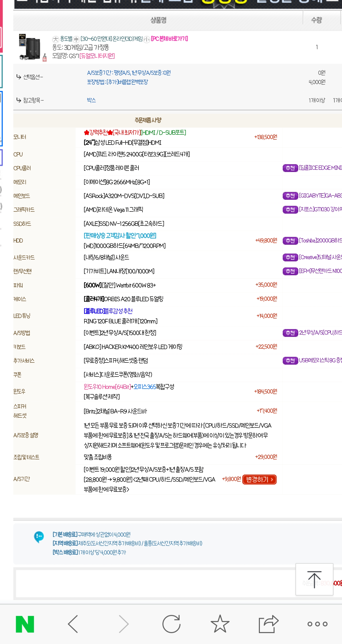Screen dimensions: 342x644
Task: Click Britz 2채널 BA-R9 사운드바 spec
Action: (x=115, y=411)
